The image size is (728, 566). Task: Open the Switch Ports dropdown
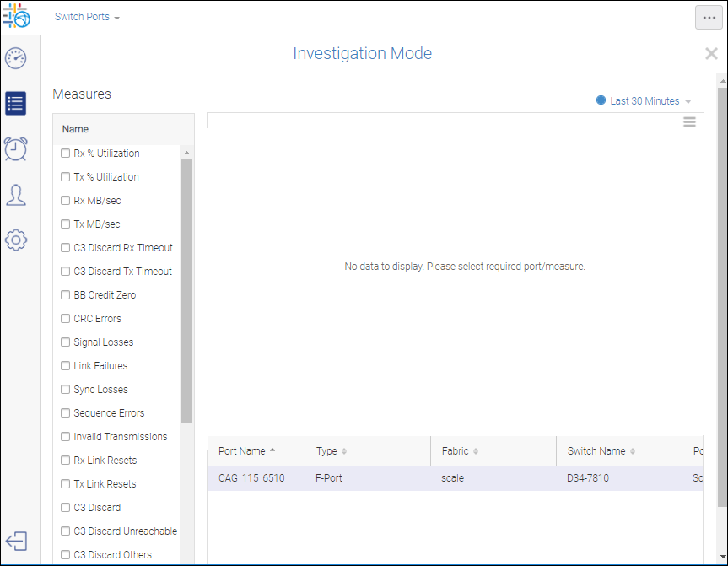pos(87,17)
